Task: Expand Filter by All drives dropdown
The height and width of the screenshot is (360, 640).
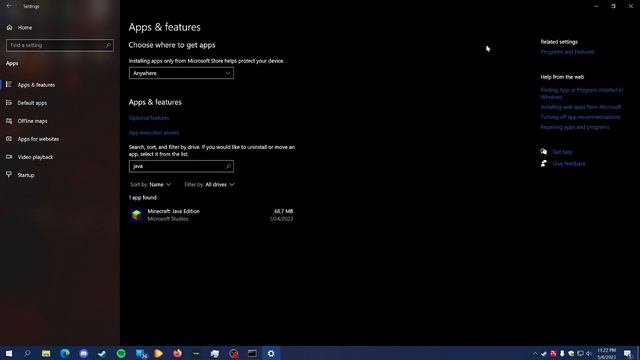Action: 209,184
